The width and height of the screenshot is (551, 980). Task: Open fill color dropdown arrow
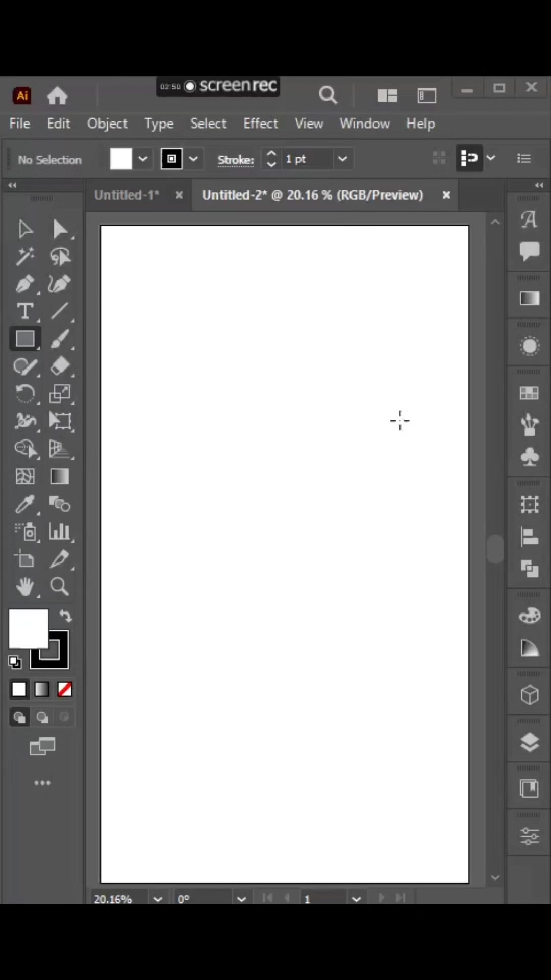pos(143,159)
